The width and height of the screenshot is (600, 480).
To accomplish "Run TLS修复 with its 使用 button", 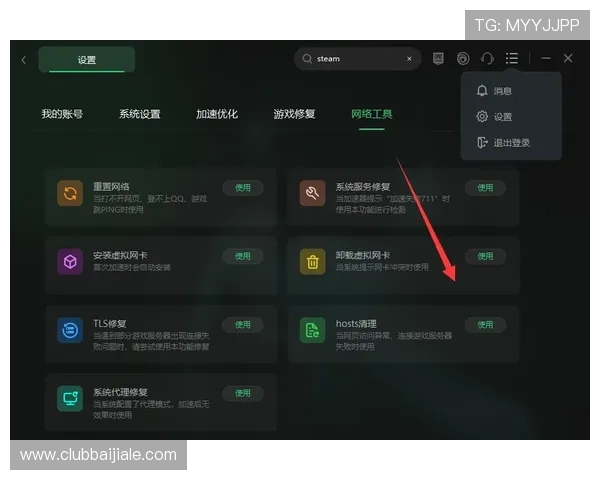I will tap(243, 325).
